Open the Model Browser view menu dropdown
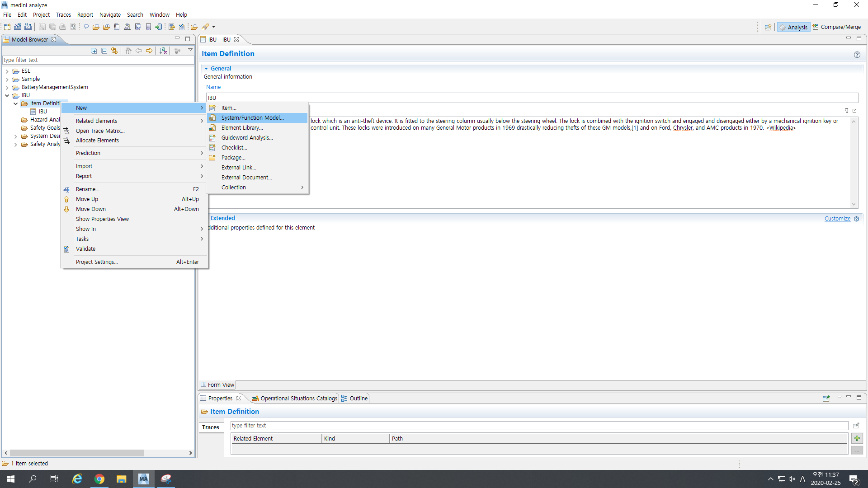This screenshot has height=488, width=868. [190, 50]
